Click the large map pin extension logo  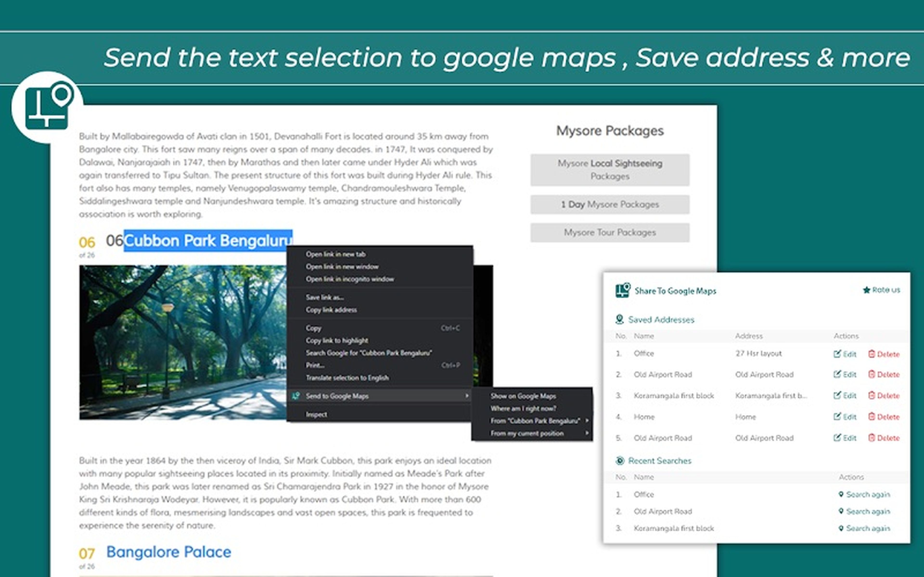coord(47,107)
